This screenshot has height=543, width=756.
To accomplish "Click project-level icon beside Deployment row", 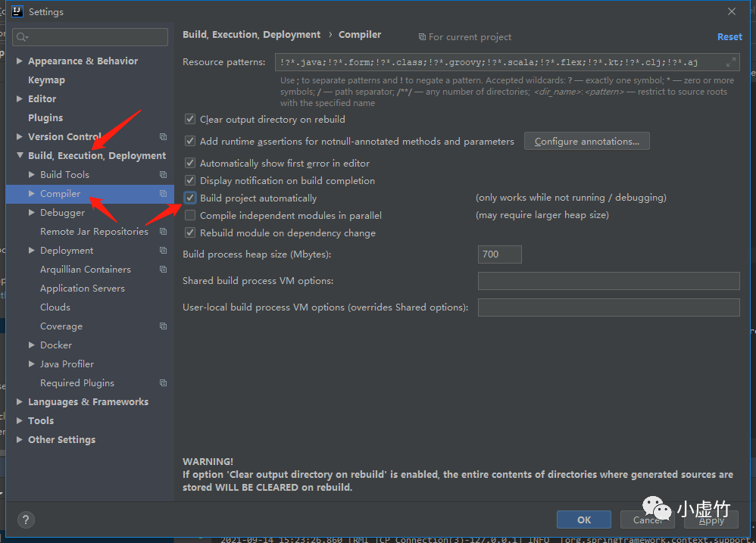I will (164, 251).
